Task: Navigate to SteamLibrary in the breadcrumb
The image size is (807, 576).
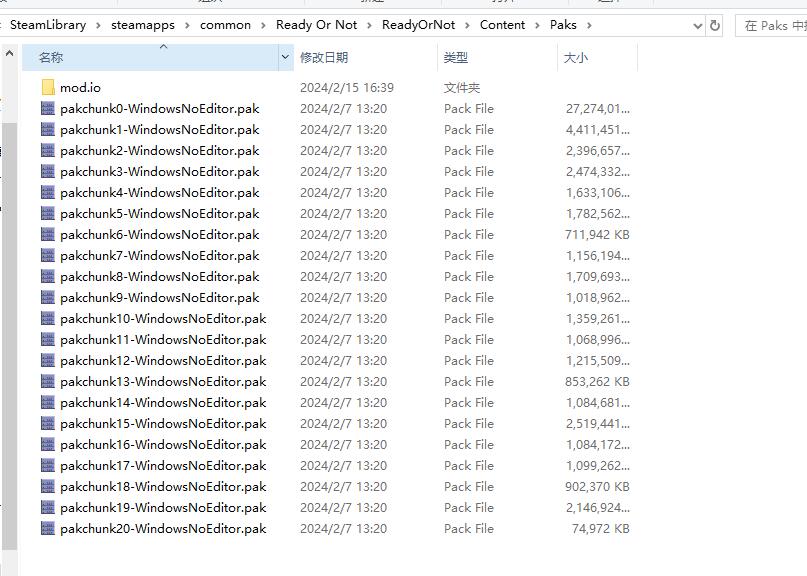Action: 48,25
